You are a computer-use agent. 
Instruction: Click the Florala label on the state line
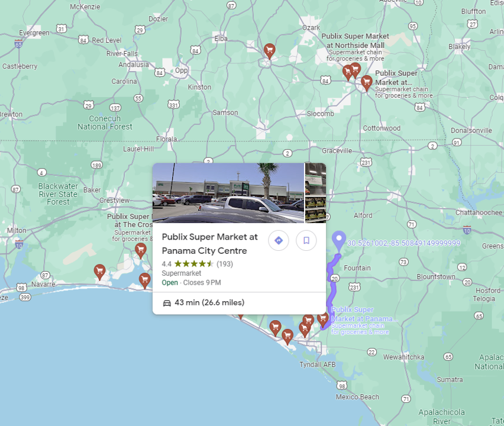(166, 139)
